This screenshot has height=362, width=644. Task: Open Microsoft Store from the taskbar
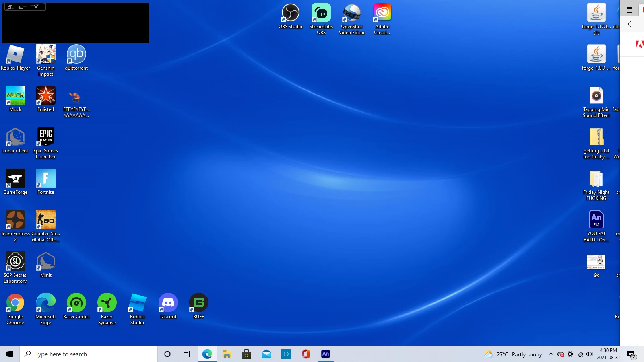click(x=246, y=354)
